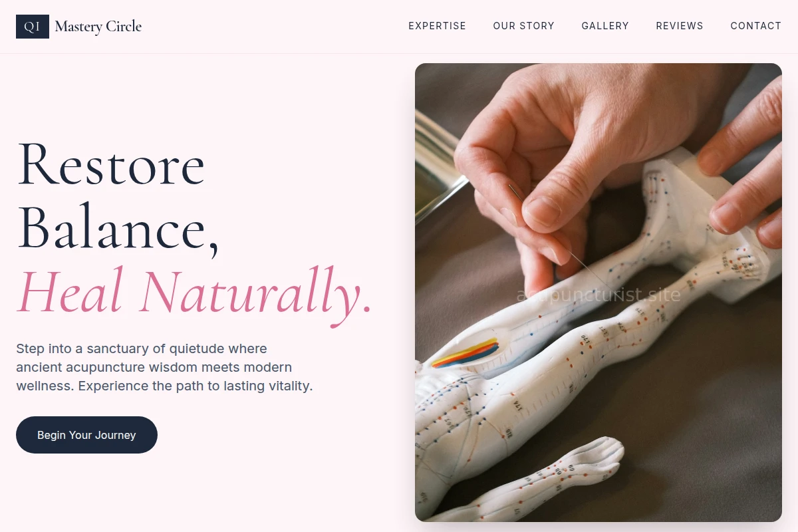Open the Mastery Circle brand link
Screen dimensions: 798x532
(98, 27)
